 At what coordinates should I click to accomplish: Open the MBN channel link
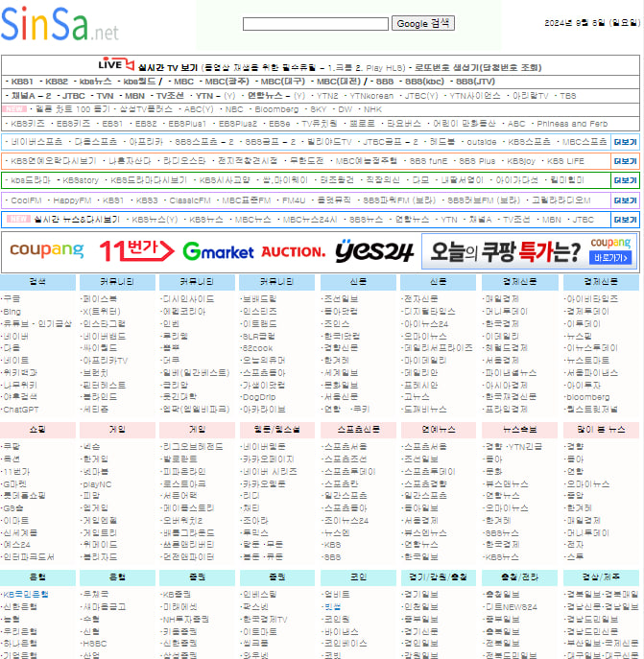[x=134, y=96]
